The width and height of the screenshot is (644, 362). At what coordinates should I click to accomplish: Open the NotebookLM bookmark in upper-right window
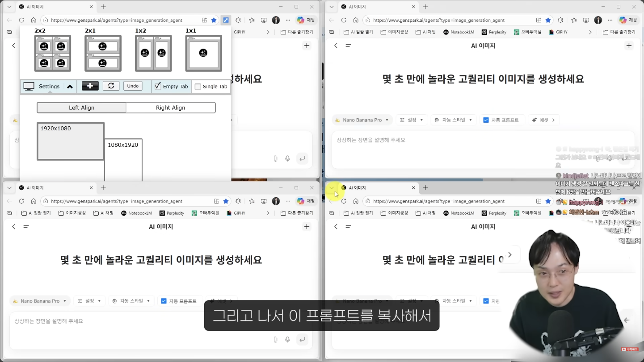[x=459, y=32]
